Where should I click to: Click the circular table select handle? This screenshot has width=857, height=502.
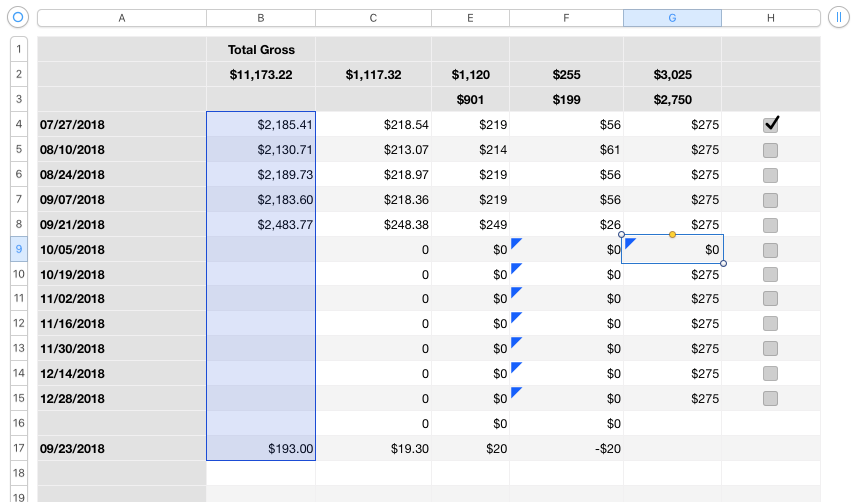[17, 18]
